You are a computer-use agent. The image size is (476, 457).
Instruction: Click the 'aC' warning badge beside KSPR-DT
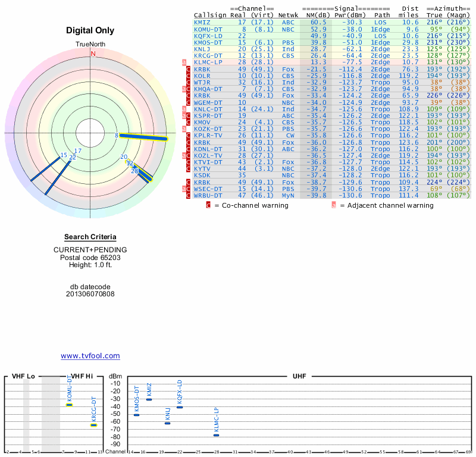(186, 115)
